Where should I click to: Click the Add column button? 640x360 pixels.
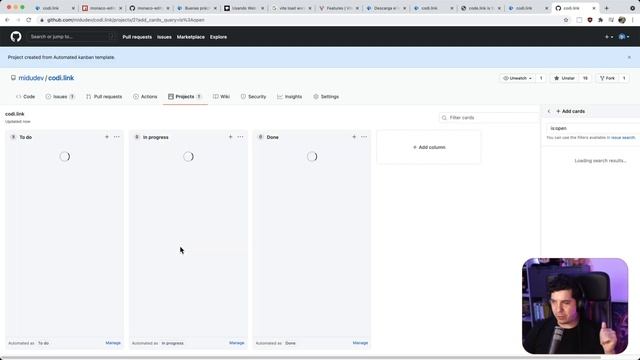(429, 147)
